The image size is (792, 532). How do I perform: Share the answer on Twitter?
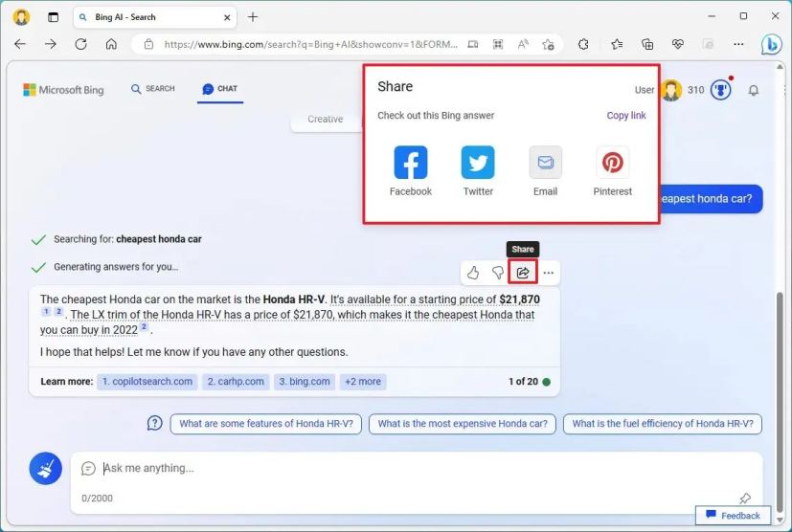(x=478, y=163)
